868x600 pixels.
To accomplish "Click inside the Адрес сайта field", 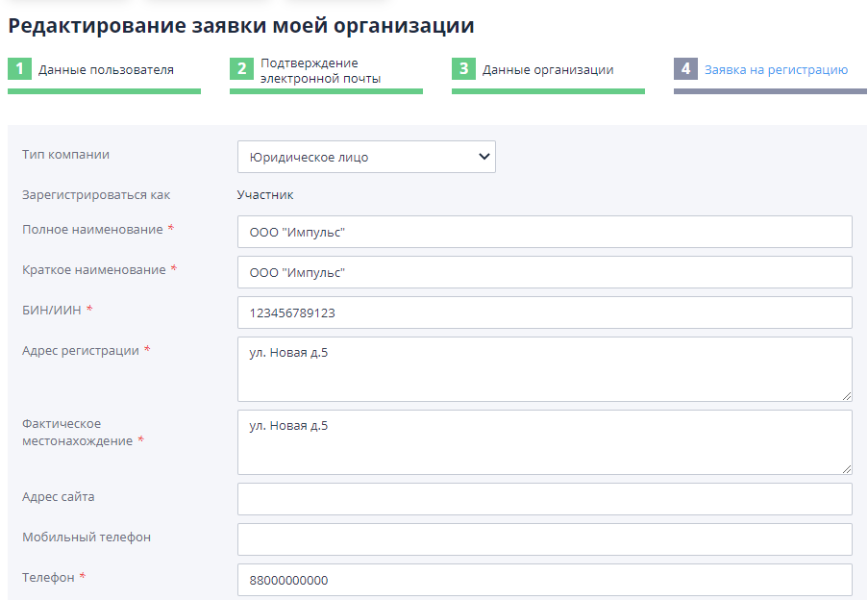I will [543, 498].
